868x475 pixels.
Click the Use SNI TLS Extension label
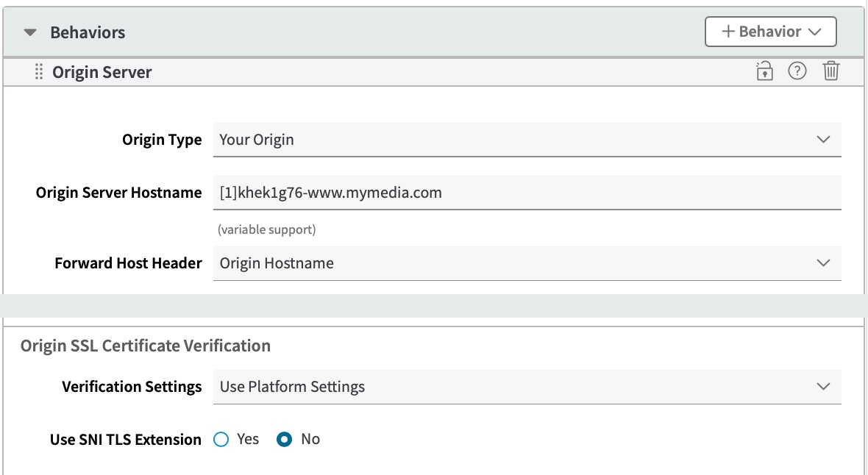125,440
